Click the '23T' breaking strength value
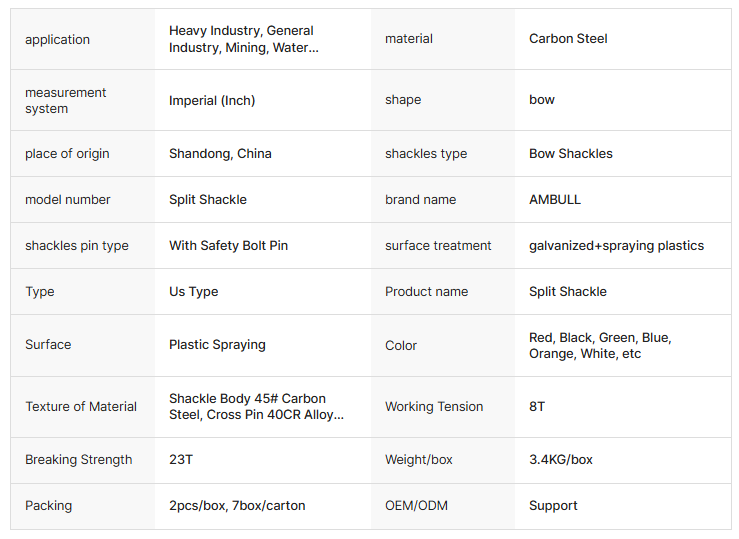Viewport: 739px width, 539px height. (x=179, y=460)
